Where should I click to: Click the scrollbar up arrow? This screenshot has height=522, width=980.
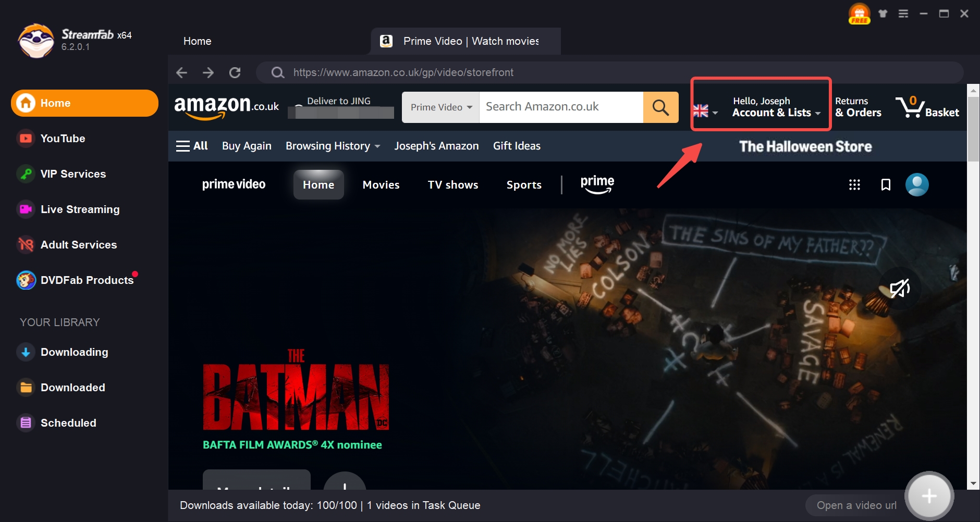(x=973, y=90)
